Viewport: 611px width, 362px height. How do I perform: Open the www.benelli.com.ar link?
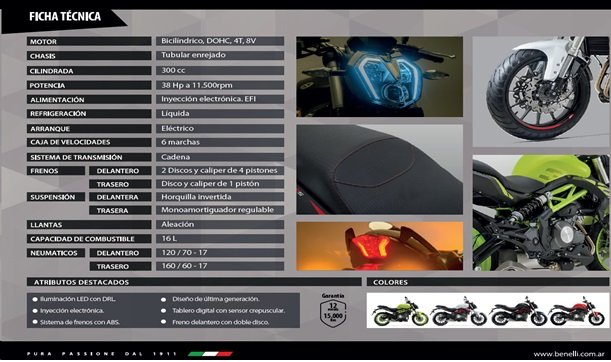coord(569,354)
